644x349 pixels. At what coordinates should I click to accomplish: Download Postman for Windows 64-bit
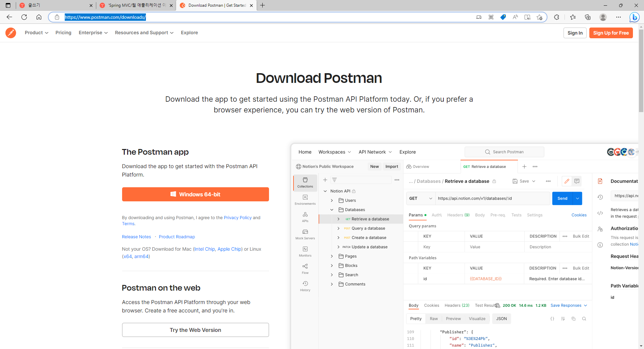pyautogui.click(x=196, y=194)
